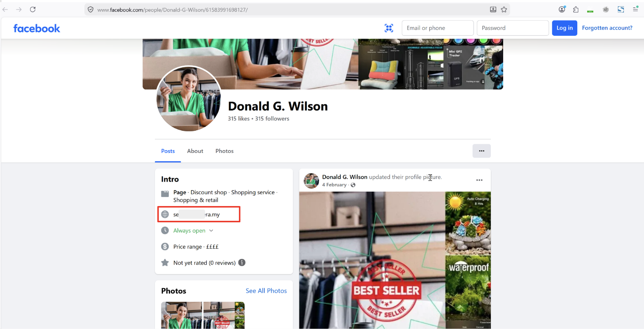Click the globe public-audience icon on the post
The image size is (644, 329).
(353, 185)
